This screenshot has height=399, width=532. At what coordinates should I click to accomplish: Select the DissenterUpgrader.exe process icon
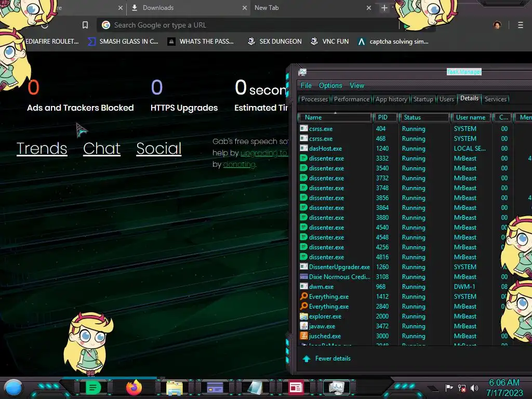point(303,267)
